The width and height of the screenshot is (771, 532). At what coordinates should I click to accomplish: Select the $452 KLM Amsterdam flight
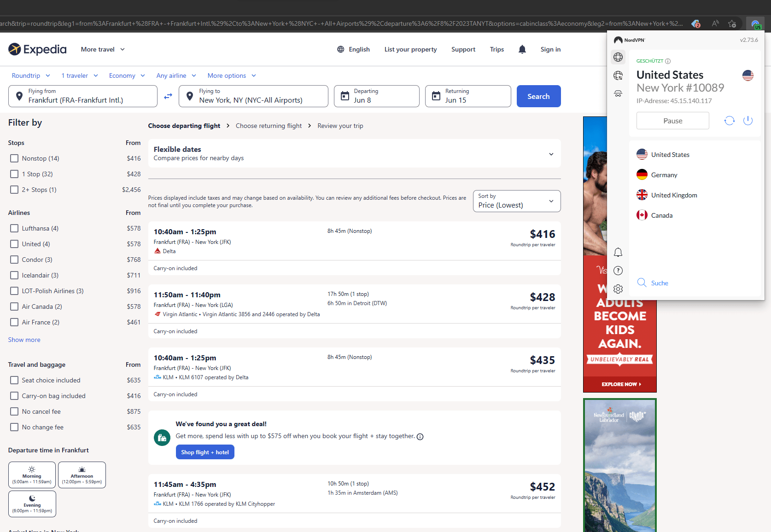tap(354, 501)
